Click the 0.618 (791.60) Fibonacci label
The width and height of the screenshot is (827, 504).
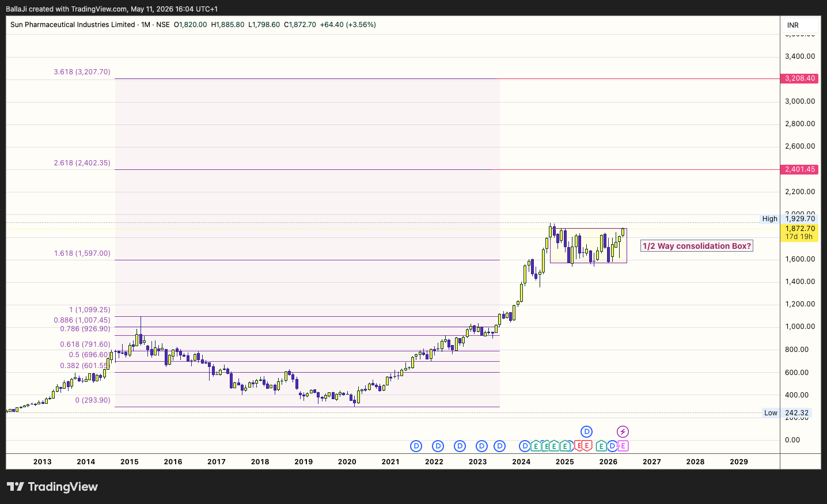pyautogui.click(x=85, y=344)
